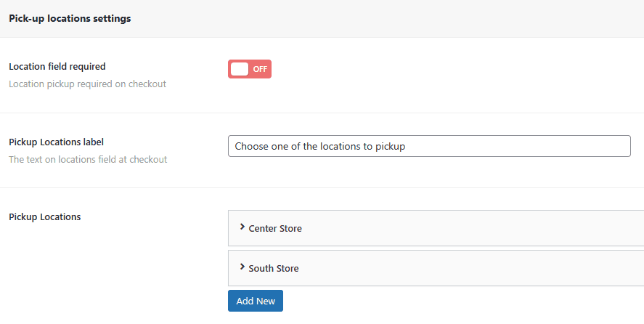Click the OFF text on the red toggle

[260, 69]
